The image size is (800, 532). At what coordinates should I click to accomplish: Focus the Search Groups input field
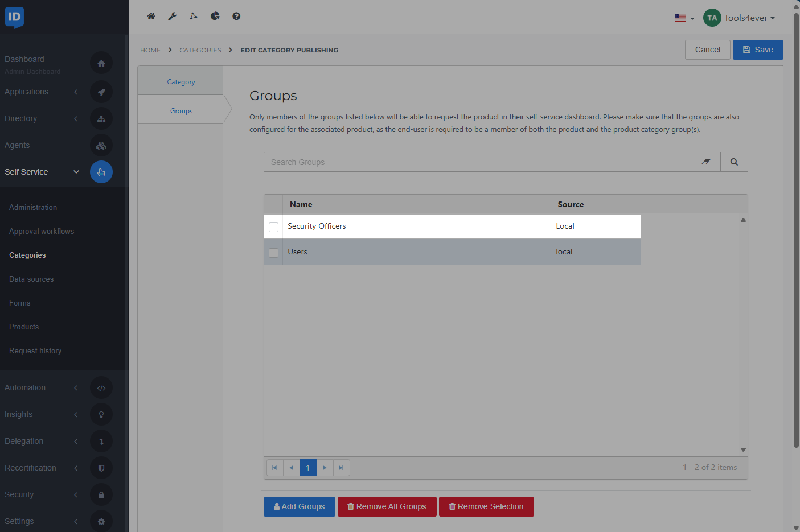477,162
